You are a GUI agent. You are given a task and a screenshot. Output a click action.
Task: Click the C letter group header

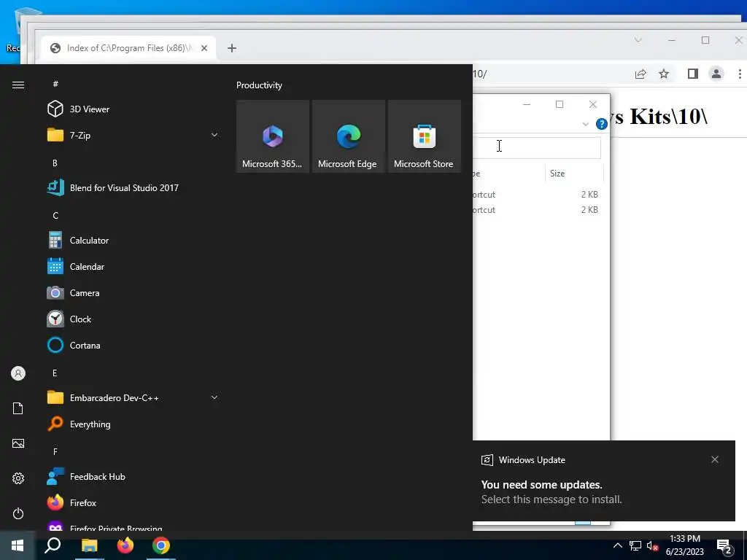pos(55,216)
